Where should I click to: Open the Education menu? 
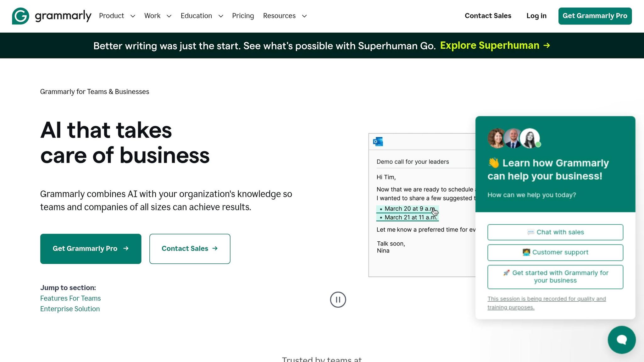pyautogui.click(x=196, y=16)
